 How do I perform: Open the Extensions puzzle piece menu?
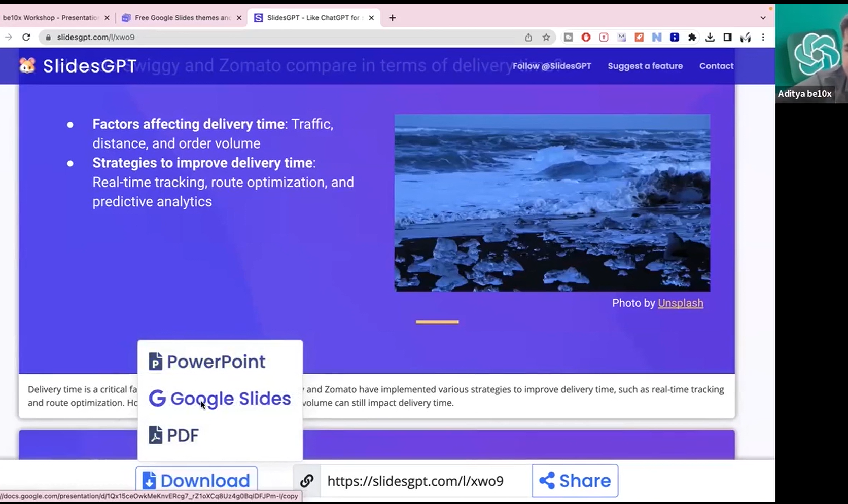coord(692,37)
